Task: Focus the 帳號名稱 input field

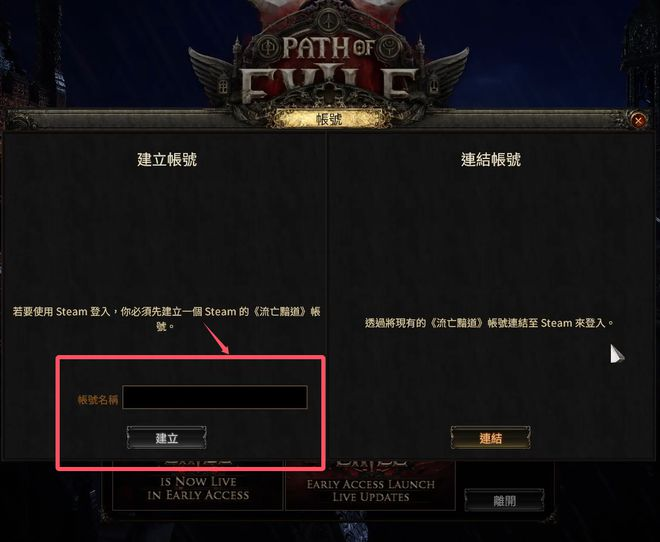Action: click(215, 397)
